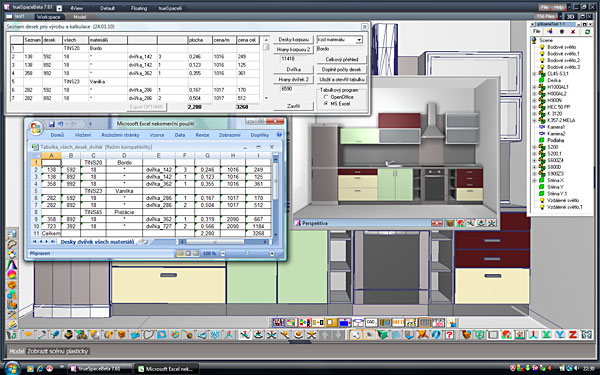Open the kód materiálu dropdown
600x375 pixels.
pos(359,40)
